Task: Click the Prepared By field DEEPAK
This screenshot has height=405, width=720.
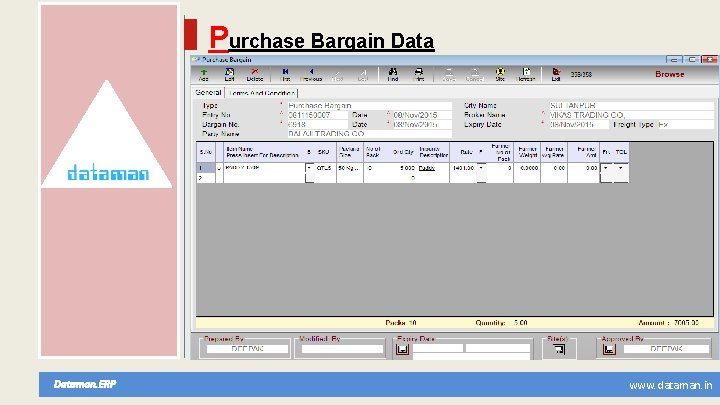Action: tap(248, 349)
